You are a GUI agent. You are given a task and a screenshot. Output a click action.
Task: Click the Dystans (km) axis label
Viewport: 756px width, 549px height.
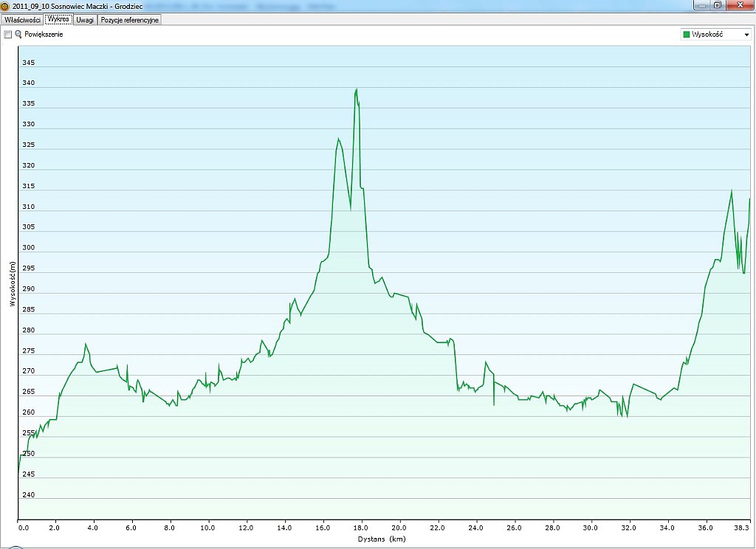[382, 539]
